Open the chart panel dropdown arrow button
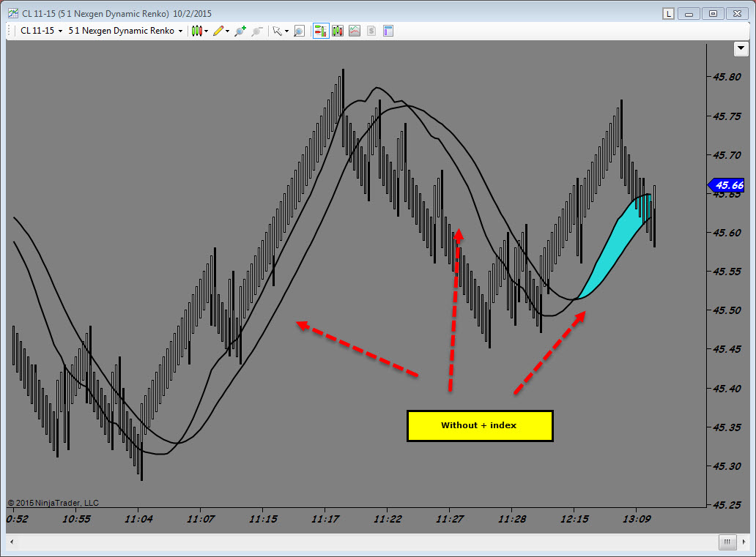The image size is (756, 557). 741,49
